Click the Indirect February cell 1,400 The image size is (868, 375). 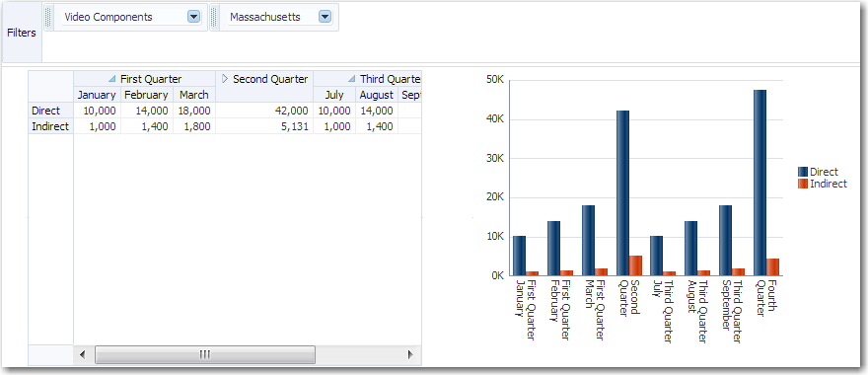point(146,126)
